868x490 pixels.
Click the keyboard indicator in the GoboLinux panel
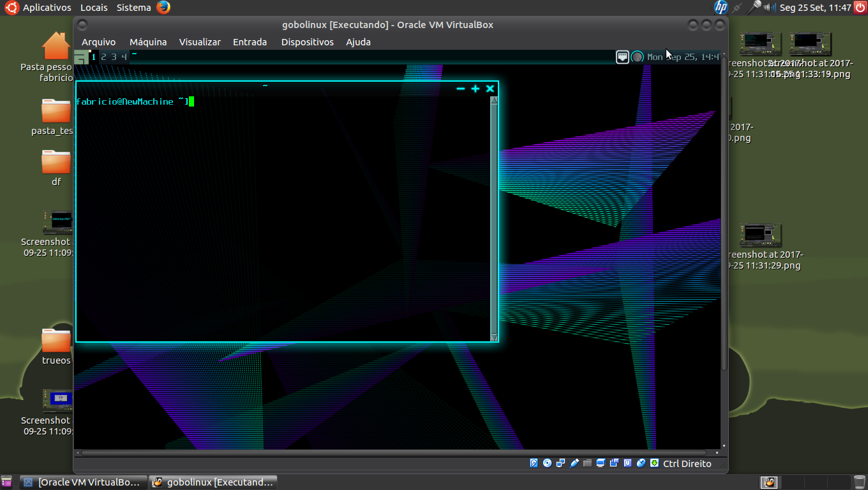click(x=622, y=57)
